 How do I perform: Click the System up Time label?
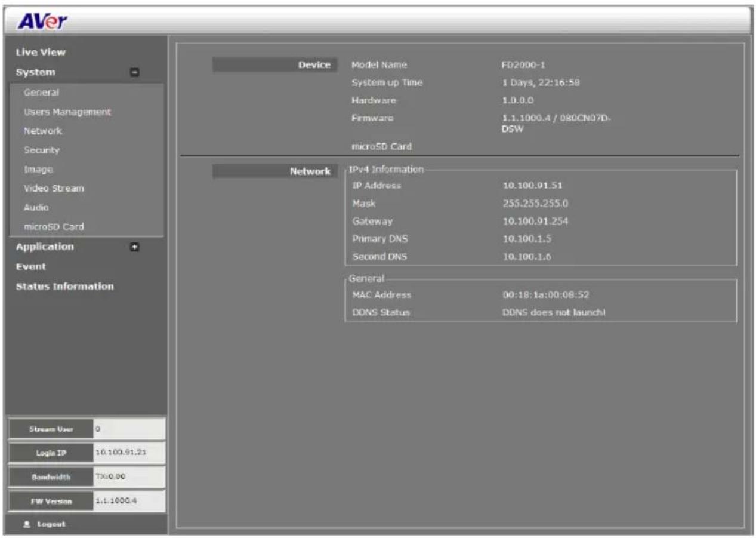[x=387, y=82]
